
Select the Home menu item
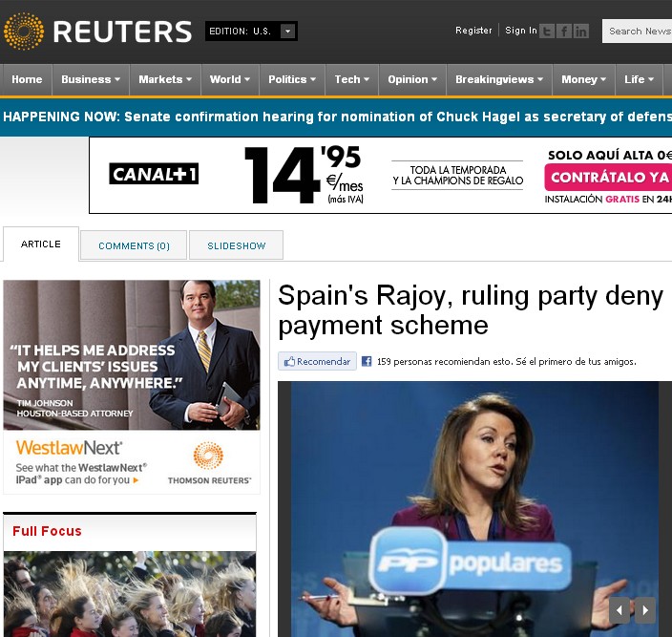point(27,79)
